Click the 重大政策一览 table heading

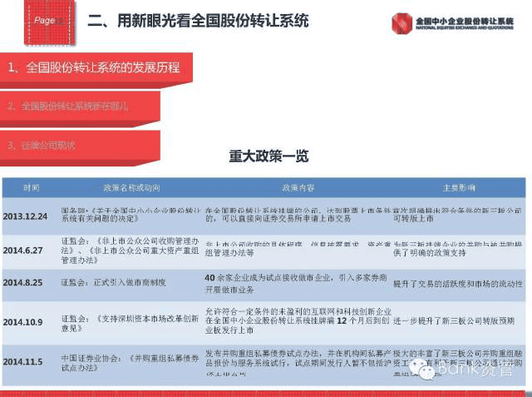(x=268, y=156)
